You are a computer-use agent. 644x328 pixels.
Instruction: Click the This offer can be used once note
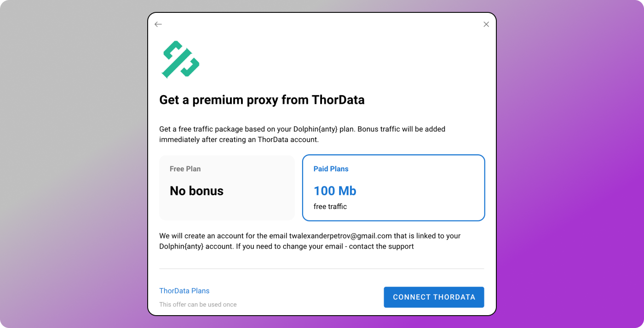198,304
